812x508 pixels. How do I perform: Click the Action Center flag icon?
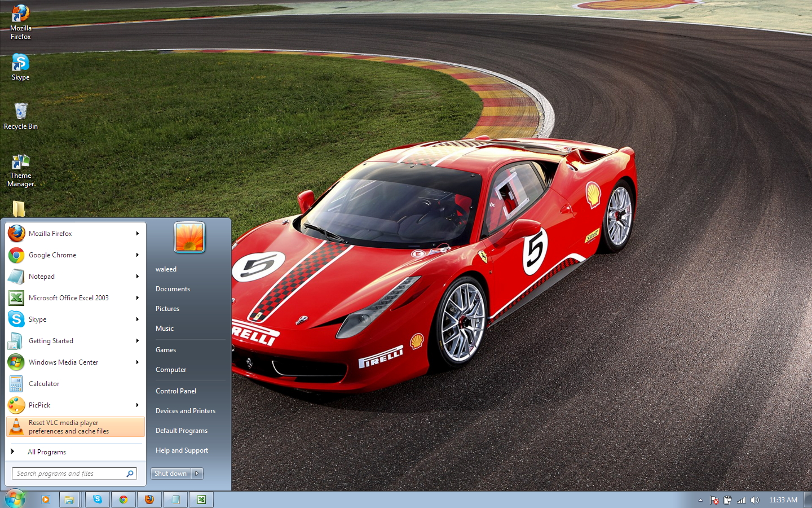click(714, 500)
